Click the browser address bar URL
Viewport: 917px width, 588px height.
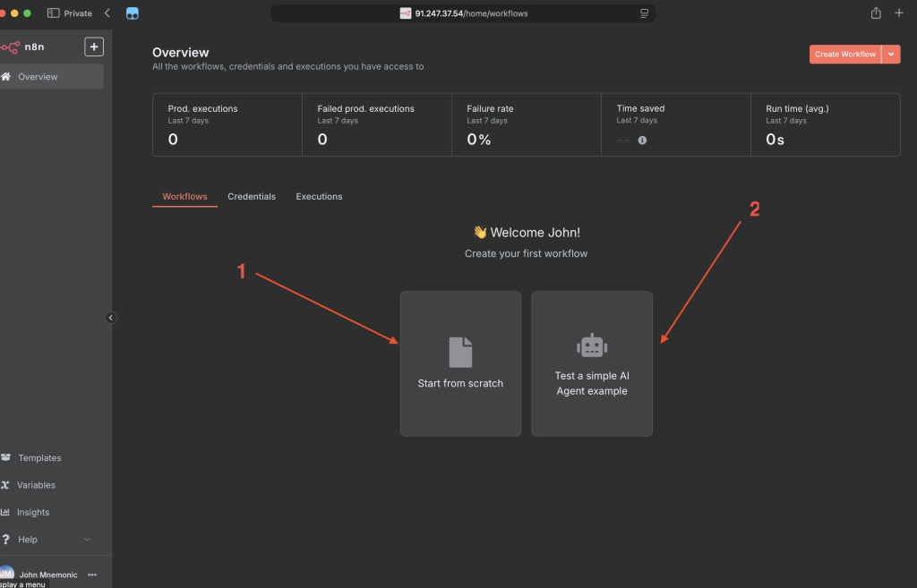point(471,13)
